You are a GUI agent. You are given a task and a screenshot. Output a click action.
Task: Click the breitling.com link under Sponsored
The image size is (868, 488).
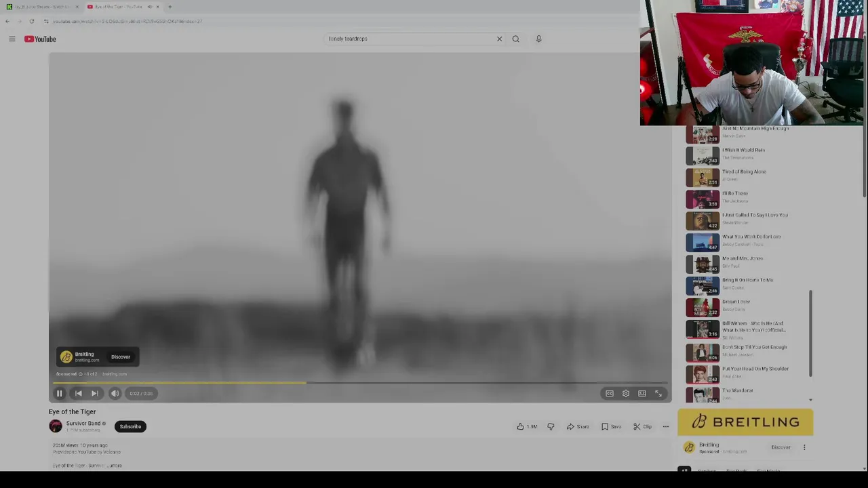click(x=115, y=374)
